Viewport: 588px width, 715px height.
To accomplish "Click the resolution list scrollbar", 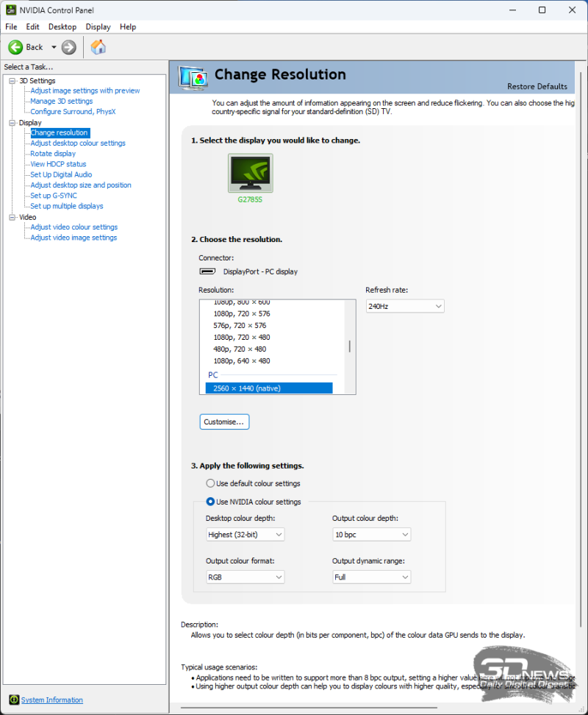I will (x=350, y=346).
